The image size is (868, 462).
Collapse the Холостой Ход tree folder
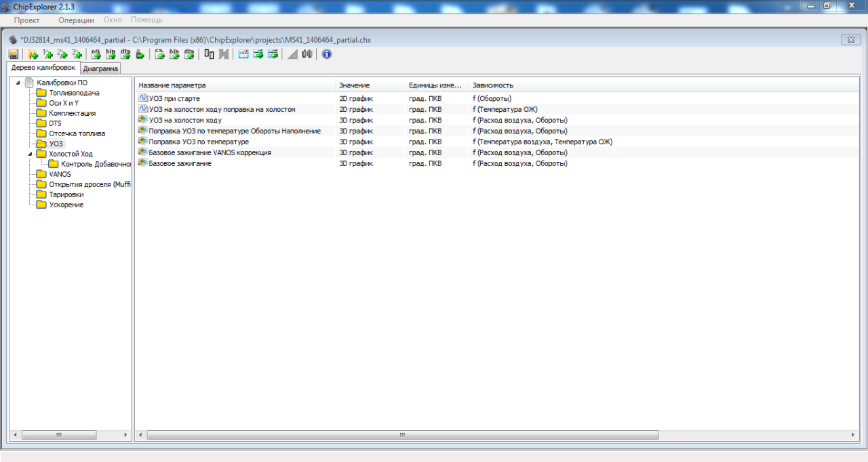point(31,154)
